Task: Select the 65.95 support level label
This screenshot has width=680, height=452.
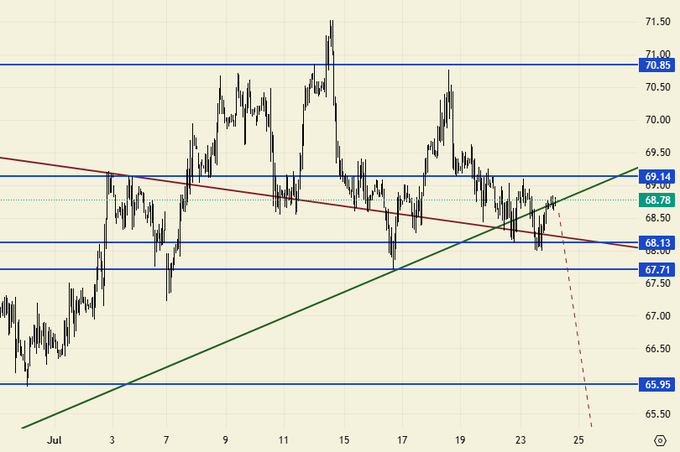Action: pos(657,384)
